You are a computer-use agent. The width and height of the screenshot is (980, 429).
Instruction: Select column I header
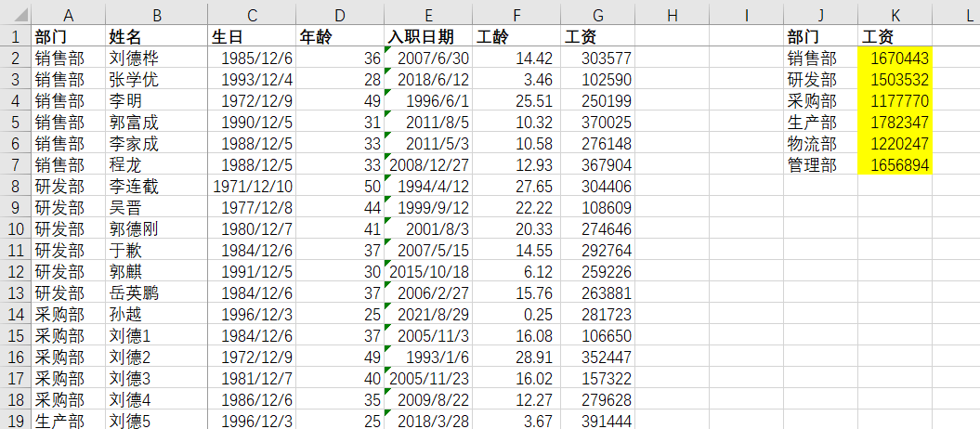[x=747, y=14]
